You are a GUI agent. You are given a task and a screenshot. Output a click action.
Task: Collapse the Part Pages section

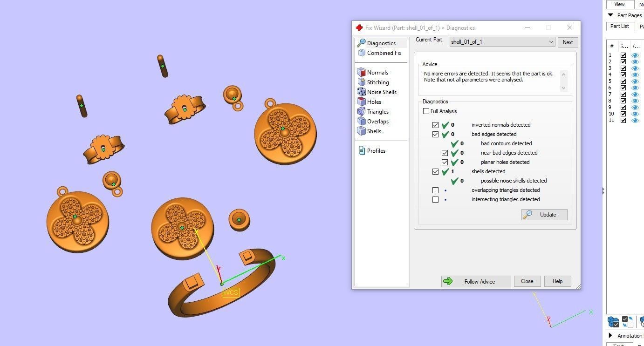tap(610, 15)
